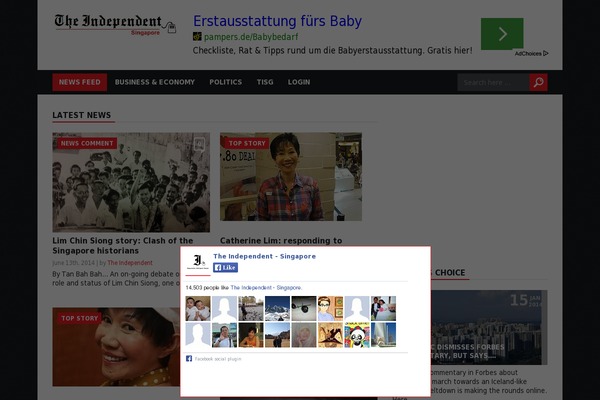Click the snowy mountain profile picture
Viewport: 600px width, 400px height.
277,309
